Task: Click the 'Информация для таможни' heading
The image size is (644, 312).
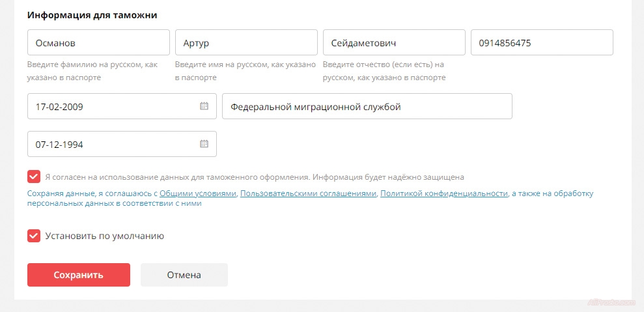Action: click(x=92, y=15)
